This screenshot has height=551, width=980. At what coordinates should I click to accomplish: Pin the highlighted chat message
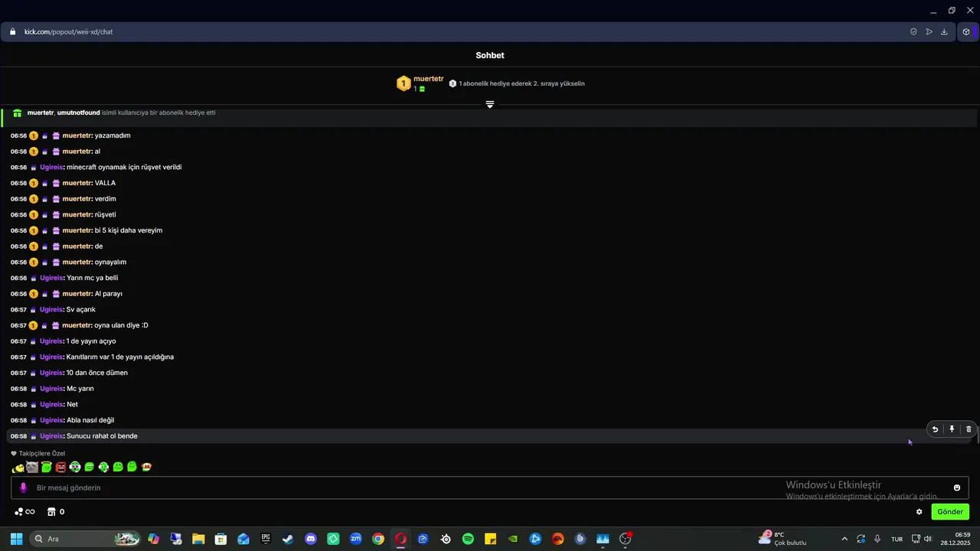[x=952, y=429]
